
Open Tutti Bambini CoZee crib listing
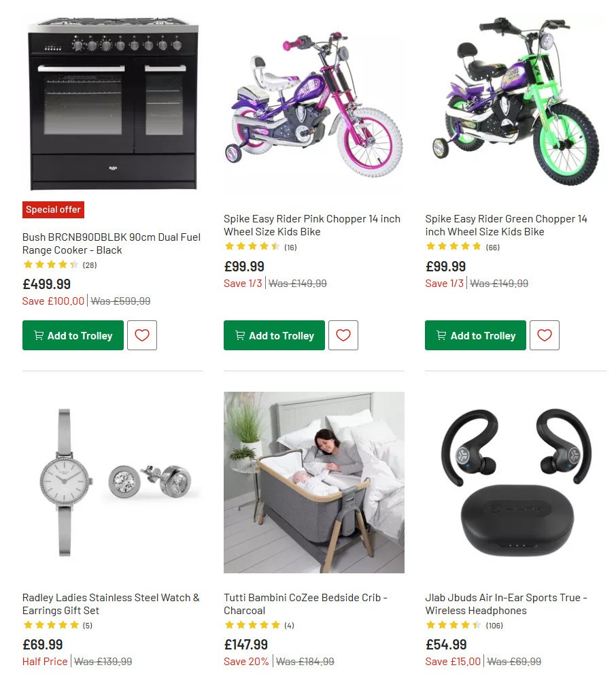coord(306,604)
